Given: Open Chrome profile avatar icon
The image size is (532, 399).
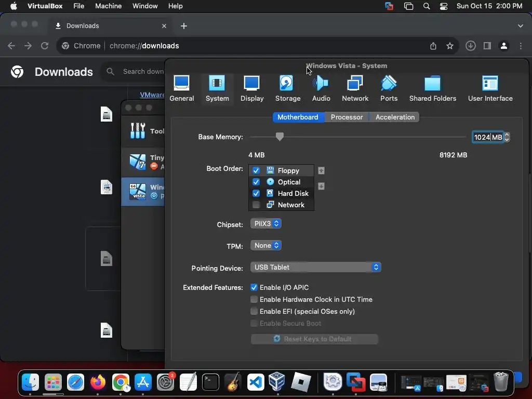Looking at the screenshot, I should [504, 46].
